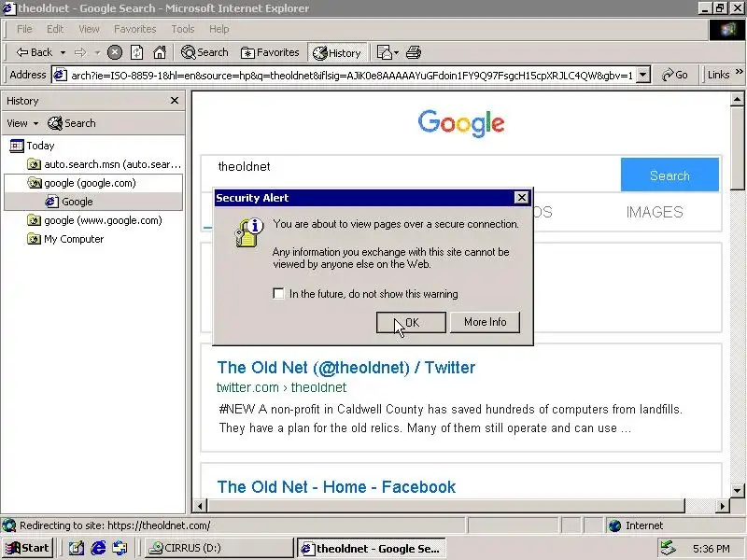The width and height of the screenshot is (747, 560).
Task: Click the Address bar URL field
Action: tap(352, 76)
